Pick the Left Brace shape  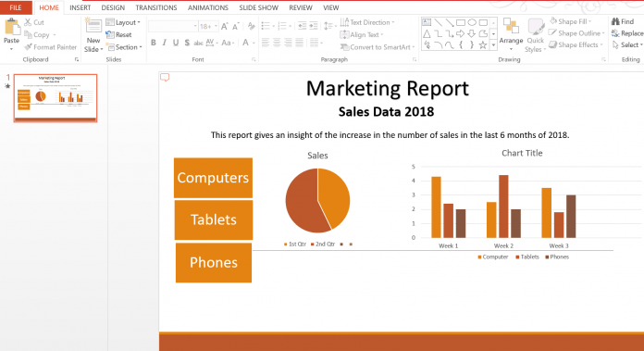click(461, 45)
